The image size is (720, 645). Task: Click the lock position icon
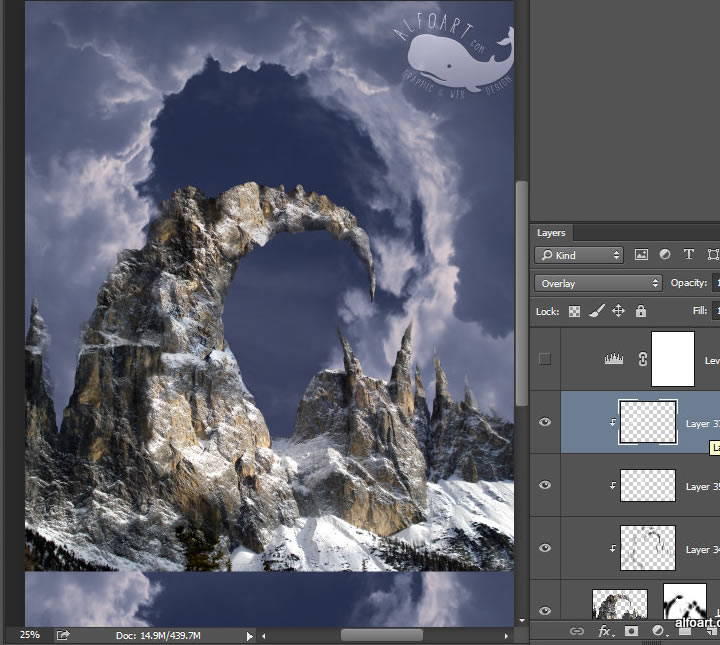click(x=618, y=311)
